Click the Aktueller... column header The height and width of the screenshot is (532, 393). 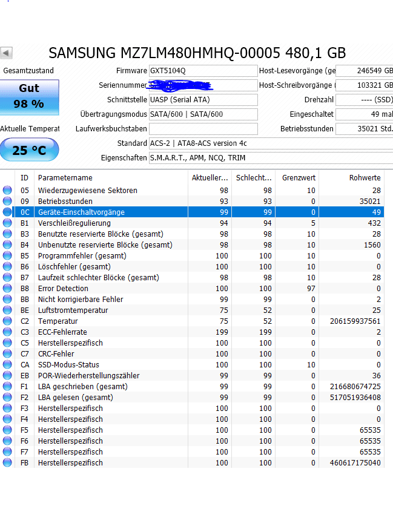pos(210,178)
